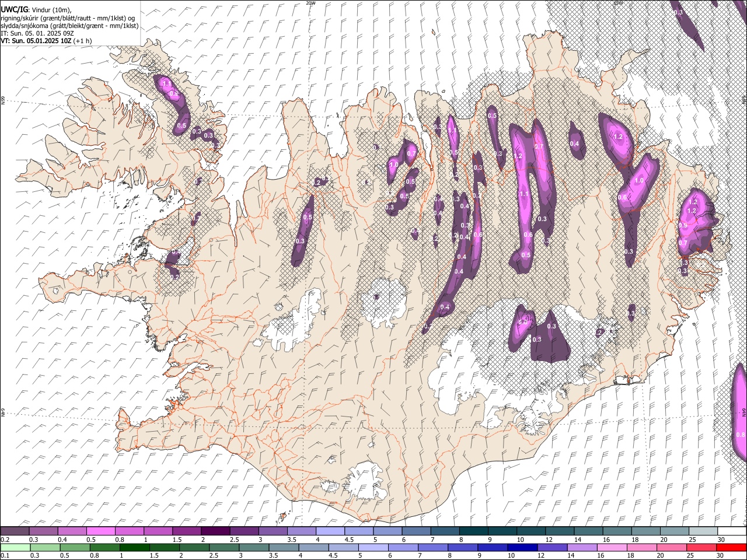Select the top-row legend swatch starting at 0.3

(43, 531)
